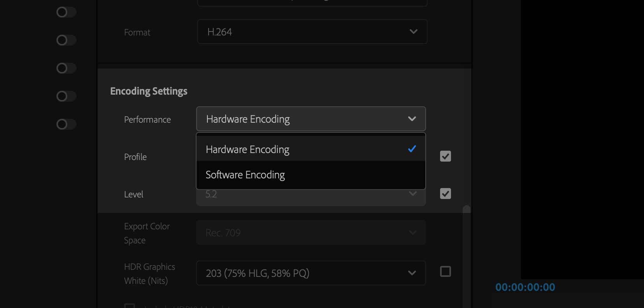Check the Include HDR10 Metadata checkbox
644x308 pixels.
[129, 306]
